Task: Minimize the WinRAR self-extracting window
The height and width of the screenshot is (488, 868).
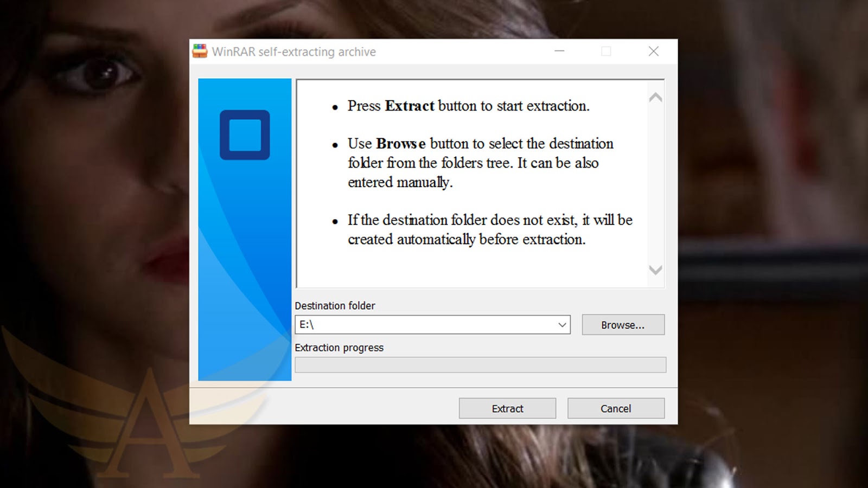Action: tap(559, 51)
